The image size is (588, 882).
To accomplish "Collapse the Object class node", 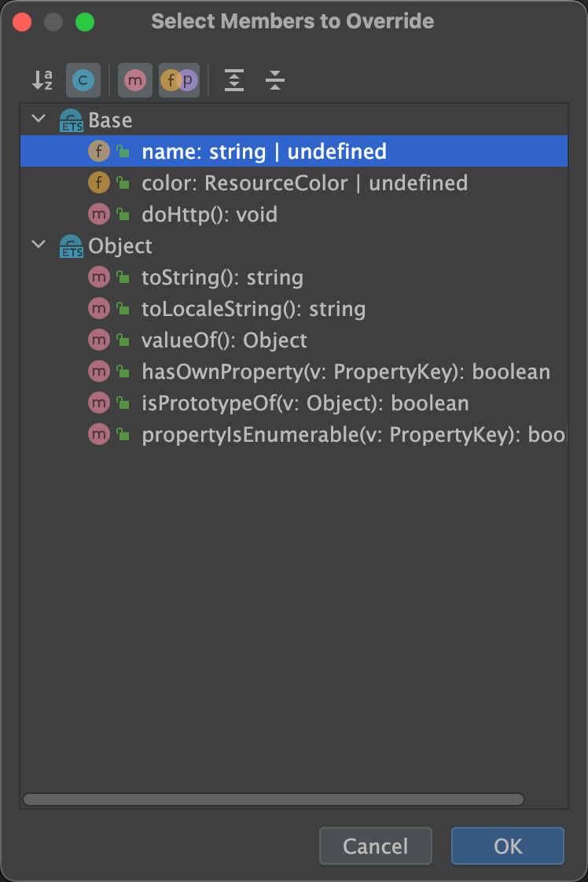I will (x=39, y=244).
